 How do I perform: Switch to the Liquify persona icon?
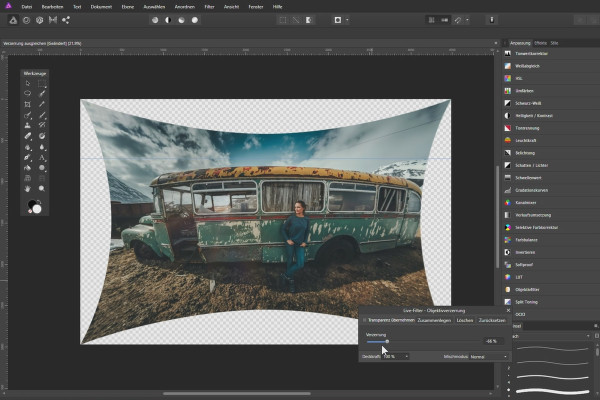(x=26, y=20)
